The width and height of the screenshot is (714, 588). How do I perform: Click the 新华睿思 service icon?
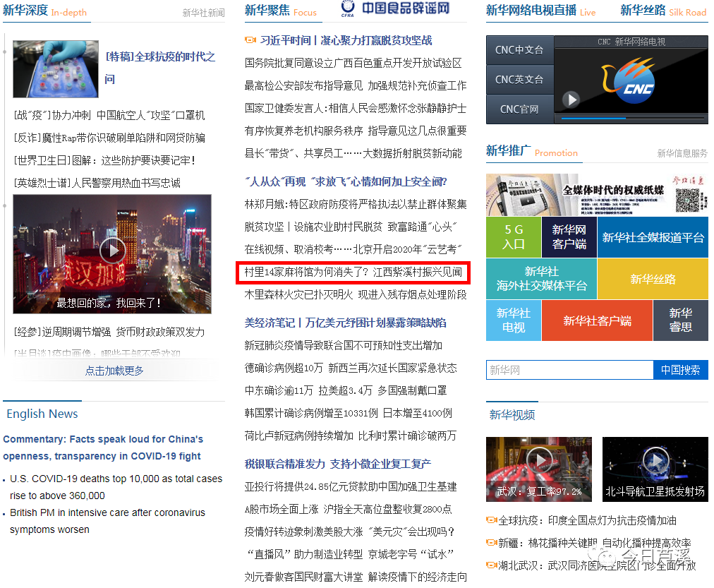coord(680,320)
